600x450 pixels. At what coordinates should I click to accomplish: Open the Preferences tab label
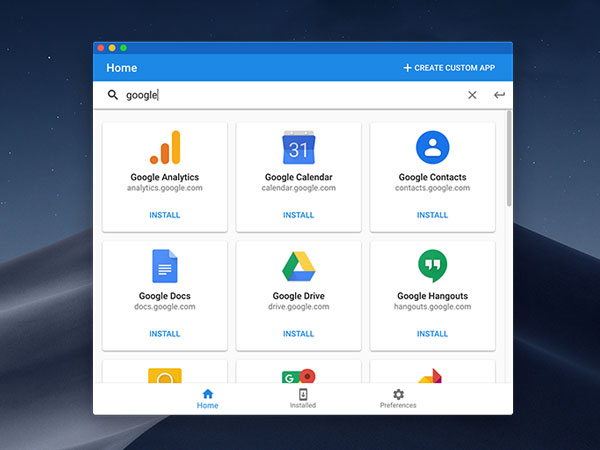(x=398, y=405)
